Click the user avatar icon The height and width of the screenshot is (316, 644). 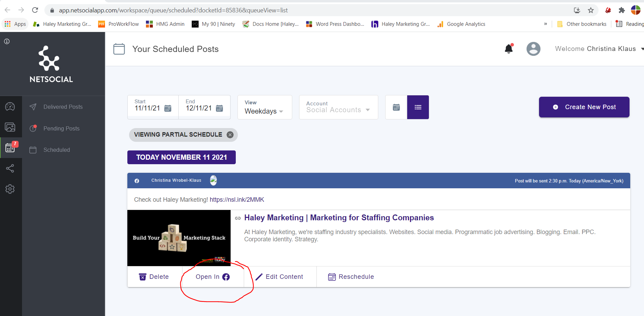click(533, 49)
